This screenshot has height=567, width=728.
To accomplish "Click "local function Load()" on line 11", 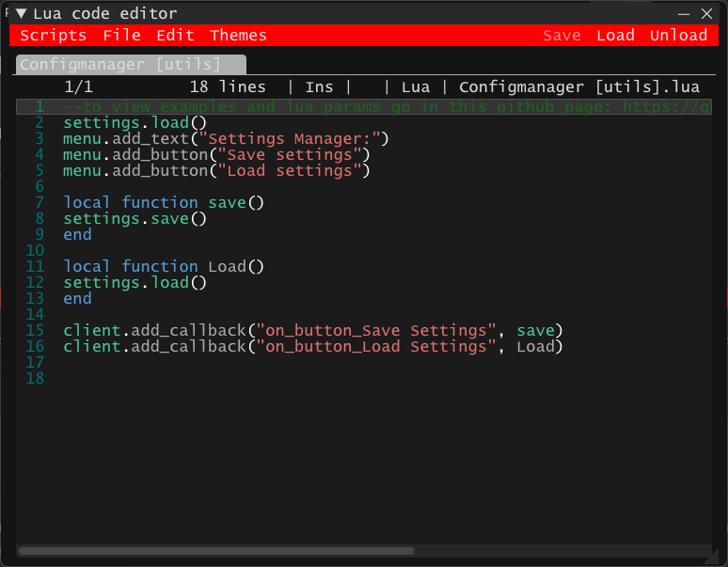I will [x=164, y=267].
